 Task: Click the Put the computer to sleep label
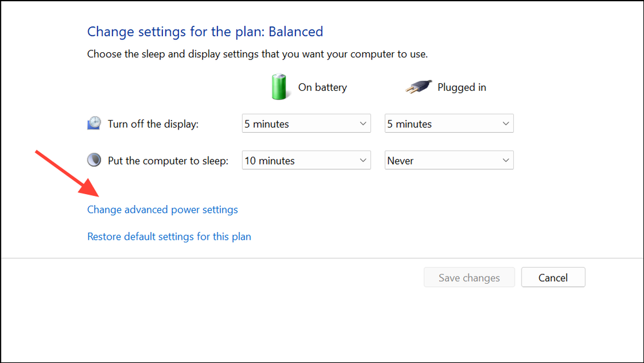pyautogui.click(x=168, y=161)
